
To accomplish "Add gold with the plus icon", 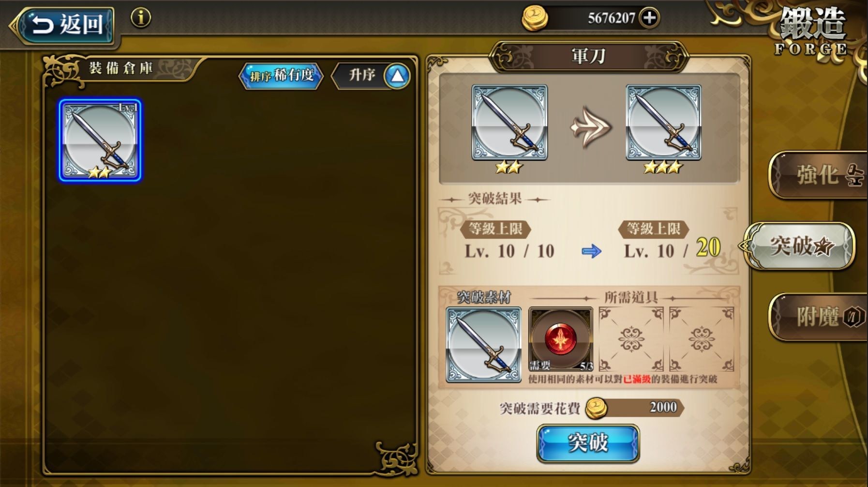I will [649, 18].
